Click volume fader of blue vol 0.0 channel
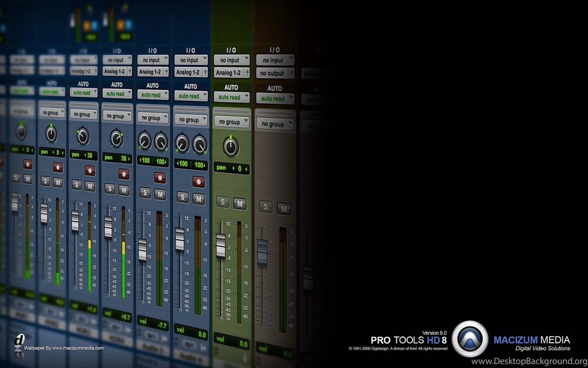This screenshot has width=588, height=368. click(x=180, y=240)
